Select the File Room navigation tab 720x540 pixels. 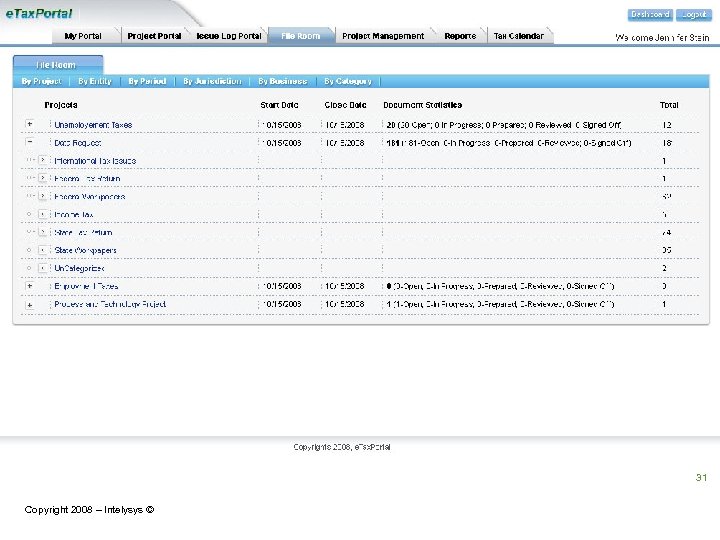(301, 36)
